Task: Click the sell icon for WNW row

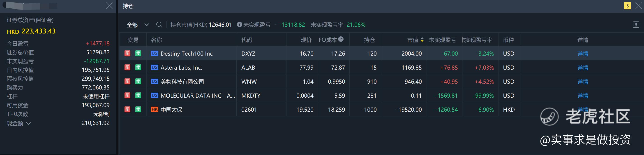Action: click(138, 81)
